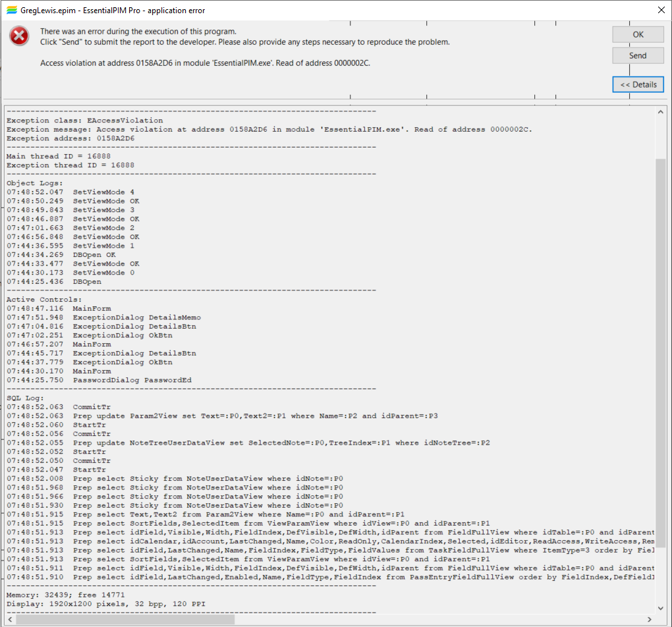Viewport: 672px width, 627px height.
Task: Click the 07:44:30.173 'SetViewMode 0' line
Action: [x=70, y=273]
